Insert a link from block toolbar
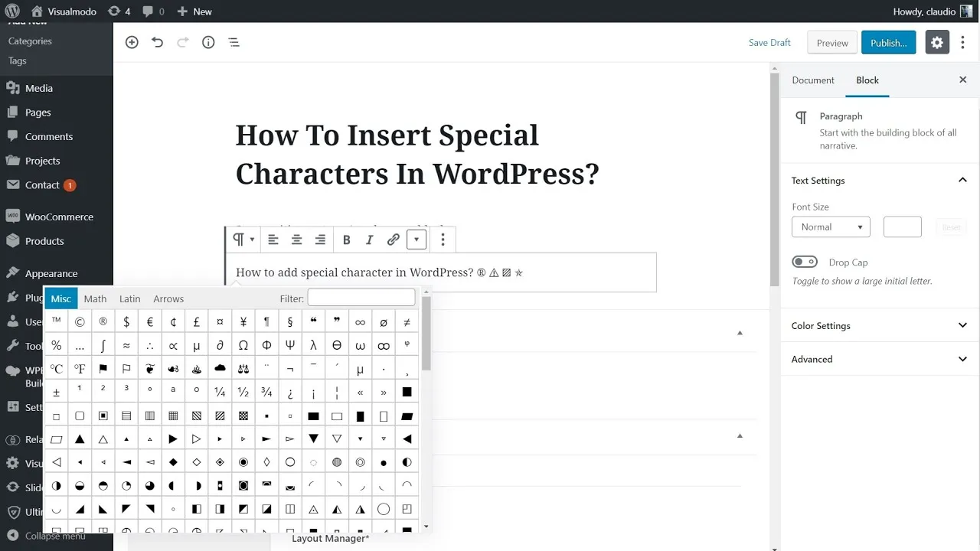Viewport: 980px width, 551px height. pyautogui.click(x=393, y=240)
